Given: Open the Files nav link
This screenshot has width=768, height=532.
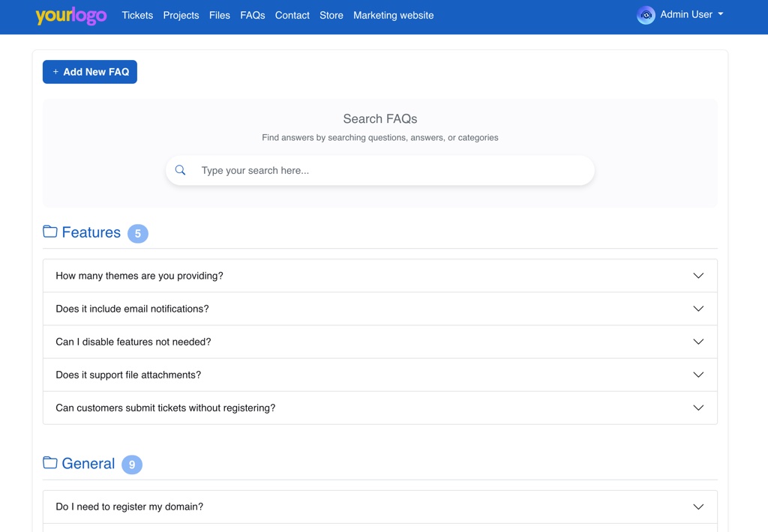Looking at the screenshot, I should (220, 15).
